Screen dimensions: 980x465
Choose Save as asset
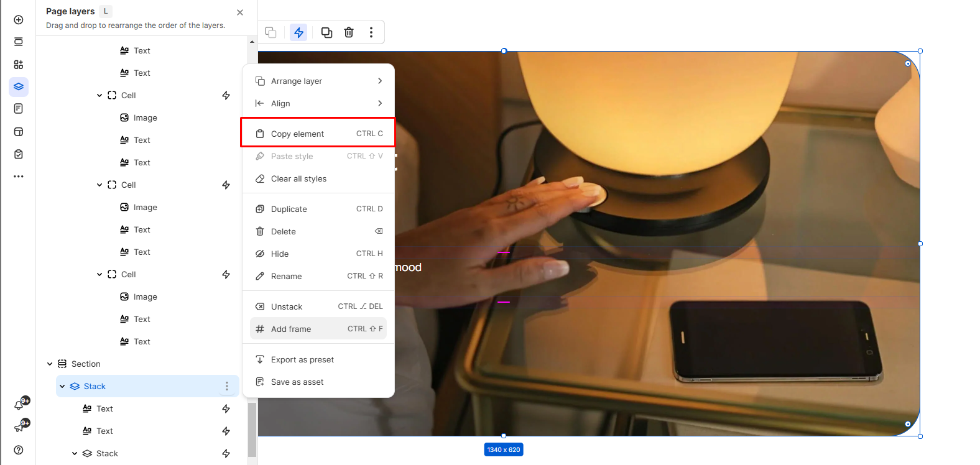pos(318,382)
